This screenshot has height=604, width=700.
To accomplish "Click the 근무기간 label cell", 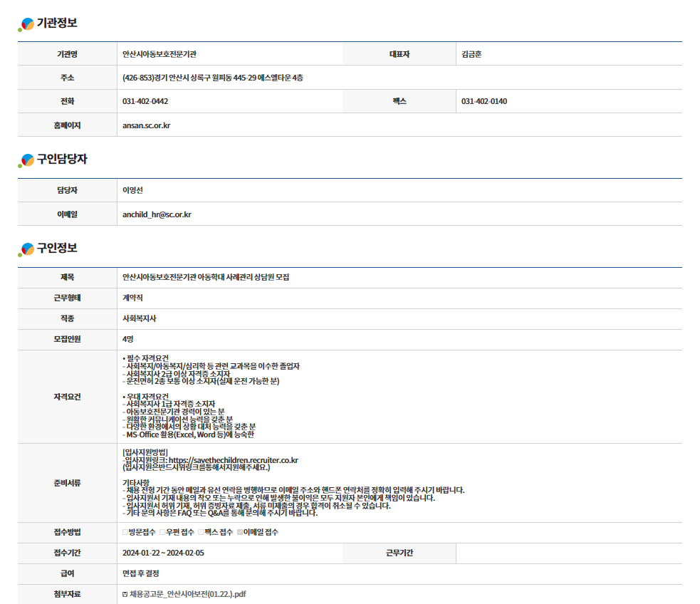I will coord(399,553).
